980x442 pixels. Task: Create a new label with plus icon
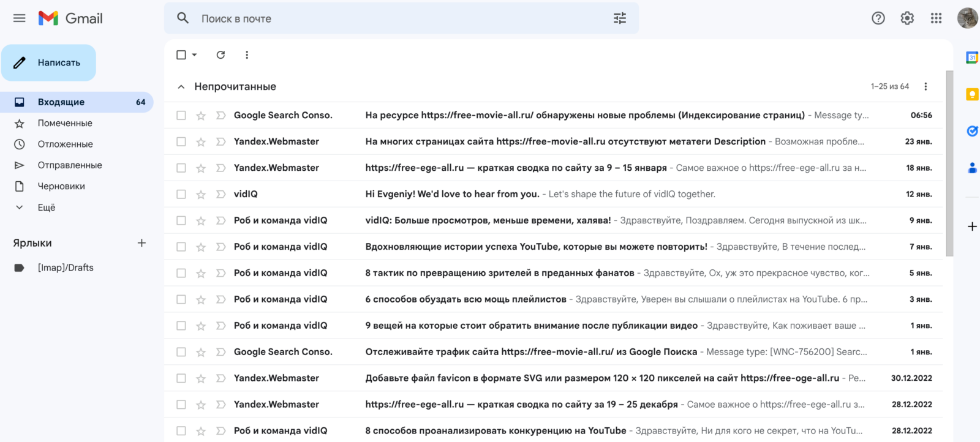pos(141,243)
